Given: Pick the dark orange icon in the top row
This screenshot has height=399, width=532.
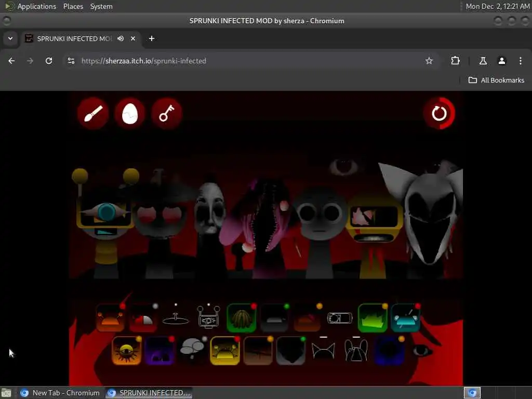Looking at the screenshot, I should [x=307, y=318].
